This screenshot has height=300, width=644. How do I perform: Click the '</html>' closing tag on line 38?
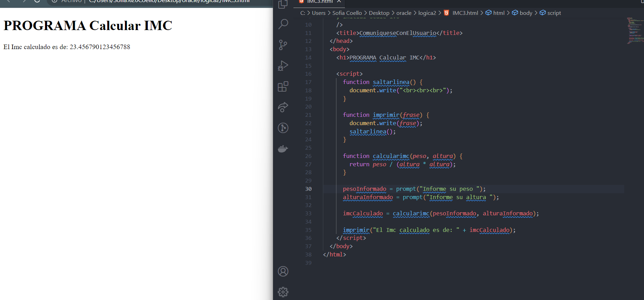[335, 254]
